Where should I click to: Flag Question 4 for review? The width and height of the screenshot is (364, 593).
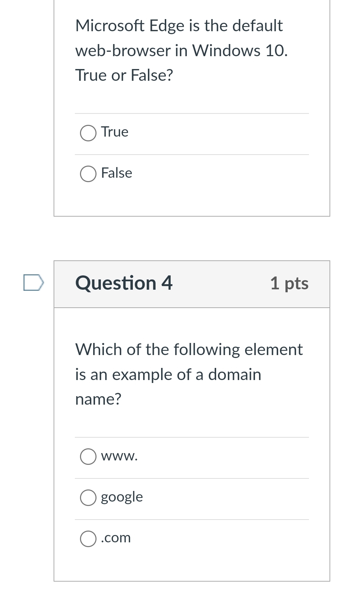tap(33, 282)
